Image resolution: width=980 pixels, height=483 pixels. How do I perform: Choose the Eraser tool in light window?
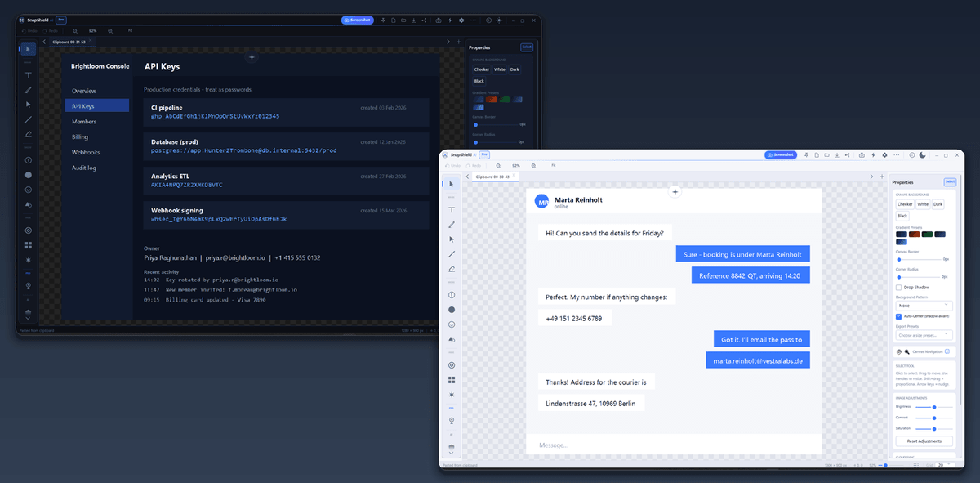(x=451, y=268)
